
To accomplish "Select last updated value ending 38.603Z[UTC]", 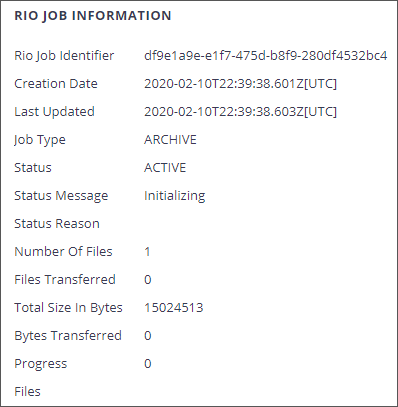I will pos(240,112).
